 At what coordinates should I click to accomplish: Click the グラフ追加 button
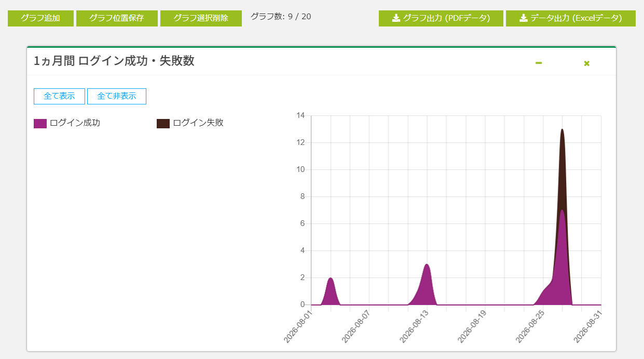(x=40, y=18)
